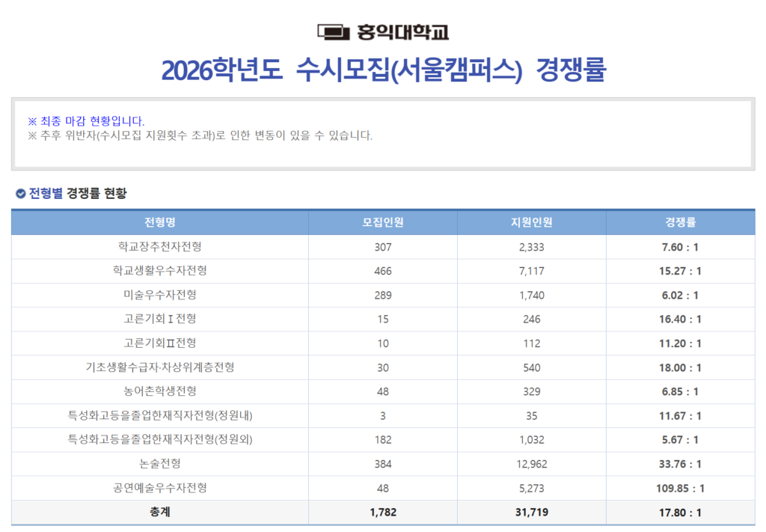The height and width of the screenshot is (532, 766).
Task: Click the 5,273 applicants cell
Action: (532, 489)
